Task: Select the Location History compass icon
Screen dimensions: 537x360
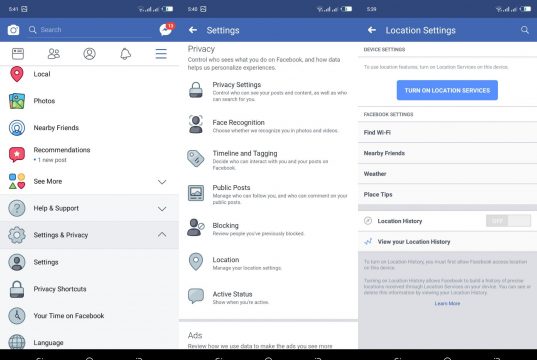Action: click(368, 221)
